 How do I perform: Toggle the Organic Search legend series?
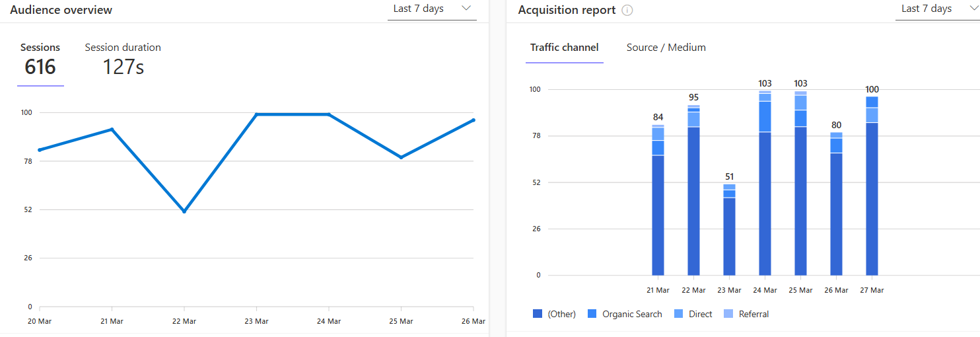[x=631, y=315]
